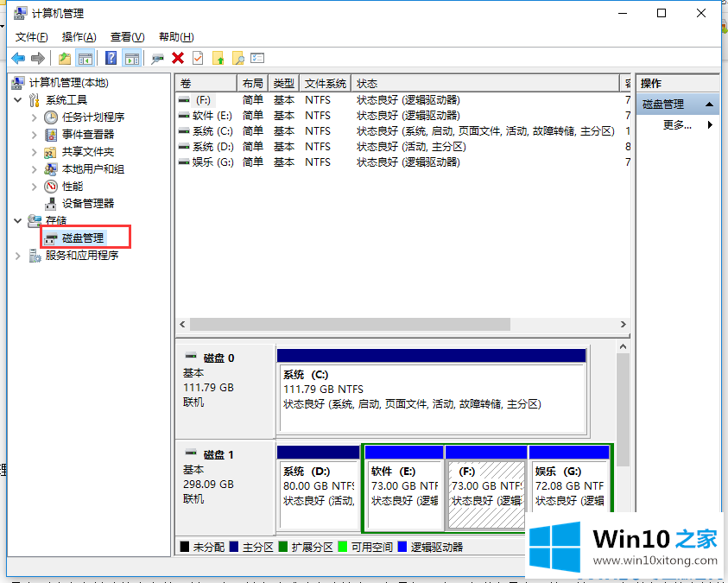Select the 系统 (D:) volume row
The width and height of the screenshot is (728, 583).
[x=403, y=147]
